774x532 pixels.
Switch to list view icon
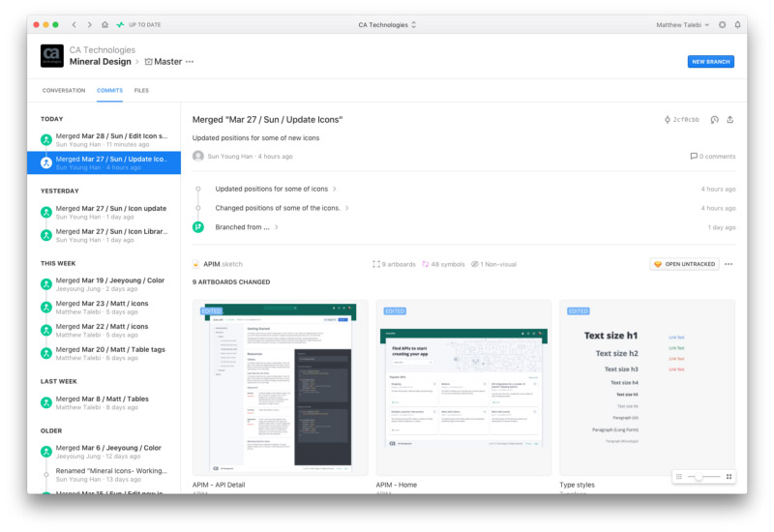click(x=679, y=476)
